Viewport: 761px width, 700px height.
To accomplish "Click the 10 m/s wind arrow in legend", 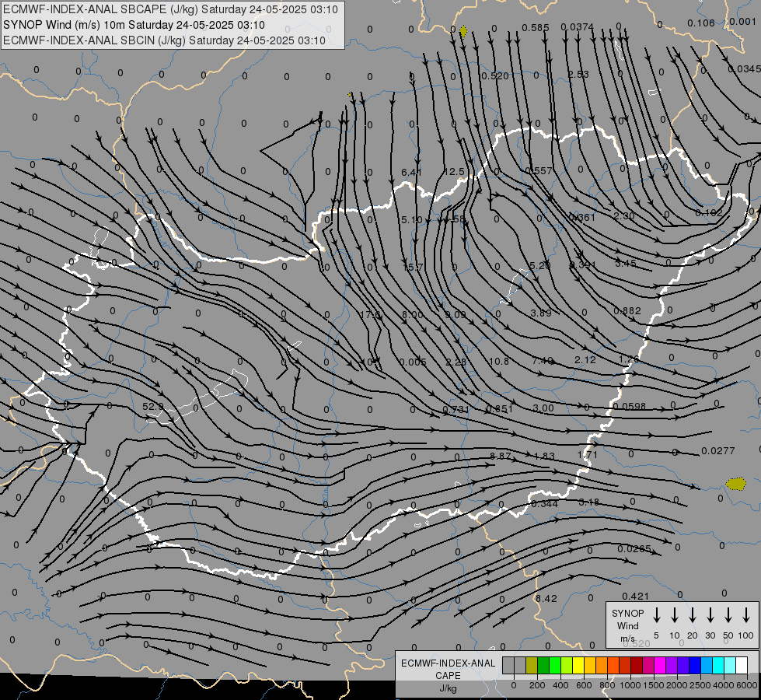I will (674, 615).
